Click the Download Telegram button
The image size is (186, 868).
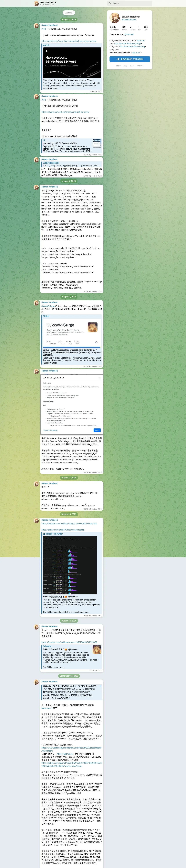pos(130,59)
